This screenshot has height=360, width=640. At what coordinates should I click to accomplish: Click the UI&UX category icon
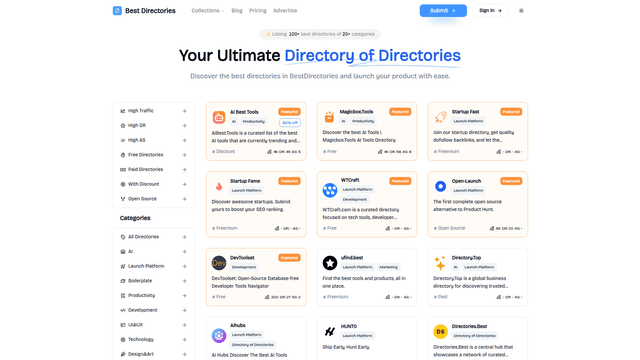coord(122,325)
